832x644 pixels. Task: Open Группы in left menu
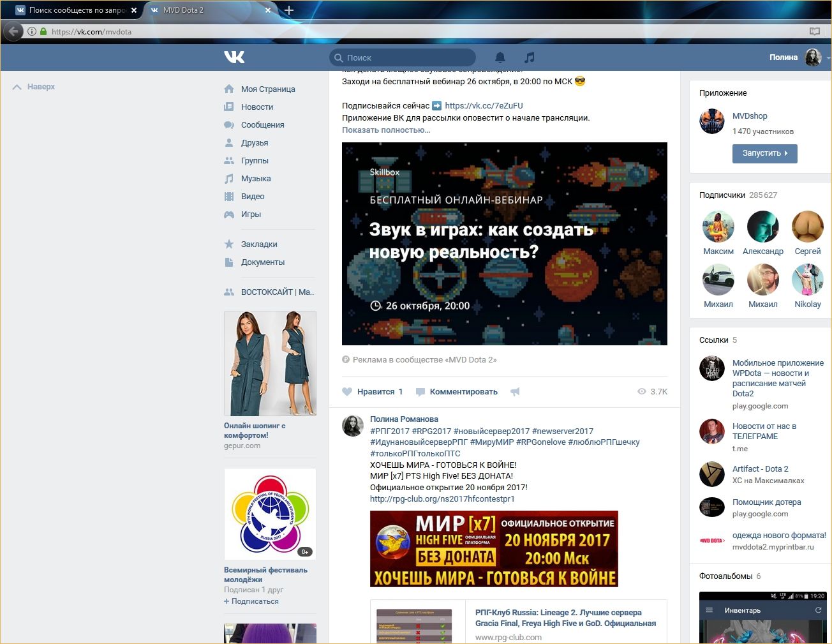pyautogui.click(x=255, y=161)
